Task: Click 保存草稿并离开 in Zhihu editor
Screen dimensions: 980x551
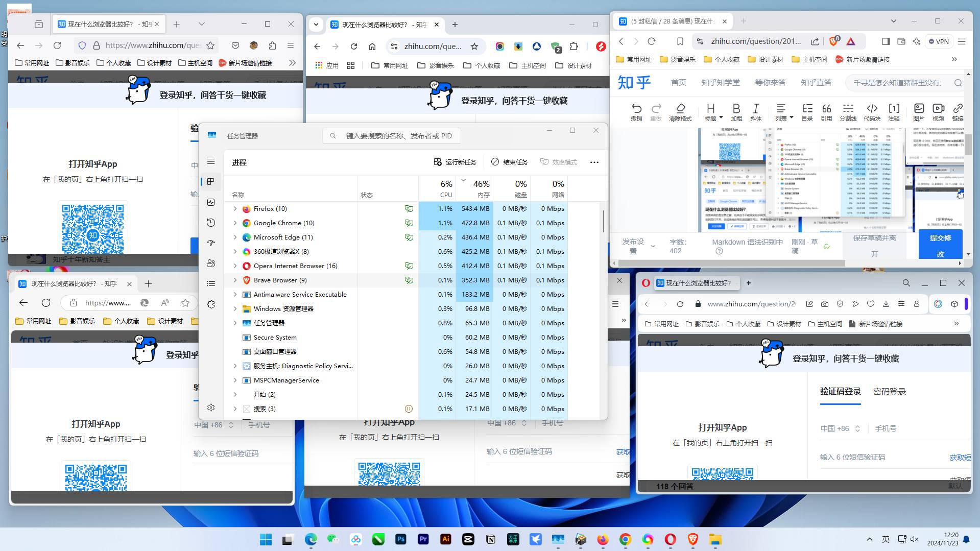Action: coord(874,246)
